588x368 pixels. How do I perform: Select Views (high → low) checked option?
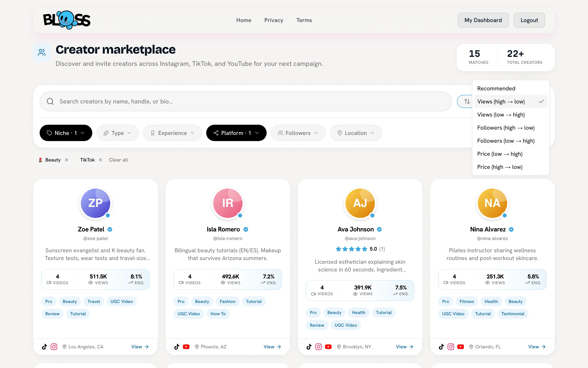point(510,101)
